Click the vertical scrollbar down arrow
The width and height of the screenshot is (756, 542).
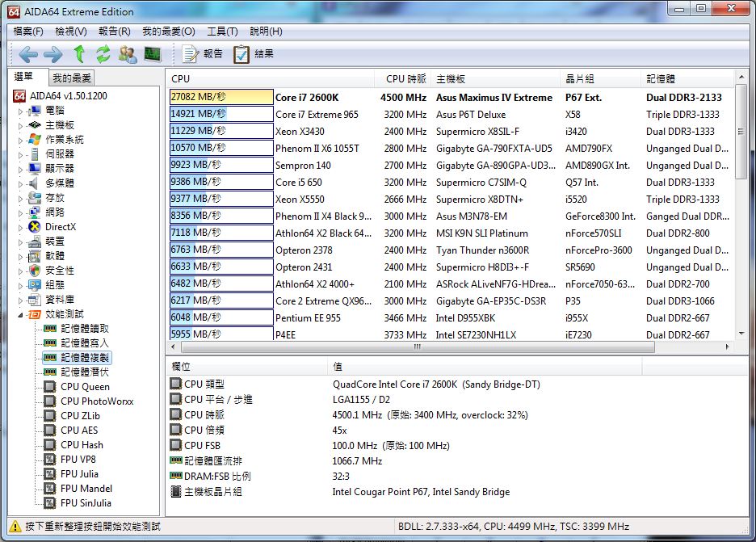741,334
